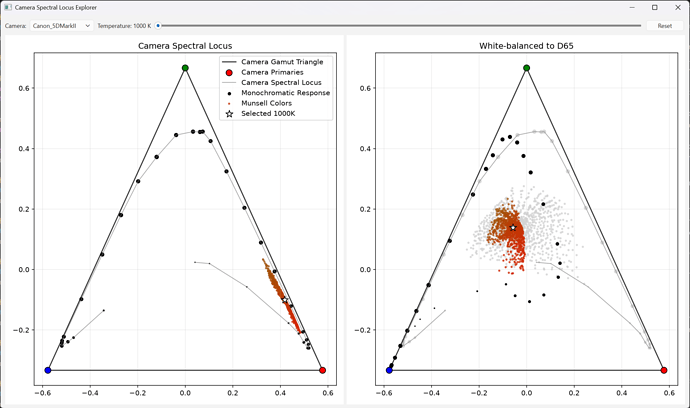Click the blue primary marker in the left plot
The width and height of the screenshot is (690, 408).
(48, 370)
